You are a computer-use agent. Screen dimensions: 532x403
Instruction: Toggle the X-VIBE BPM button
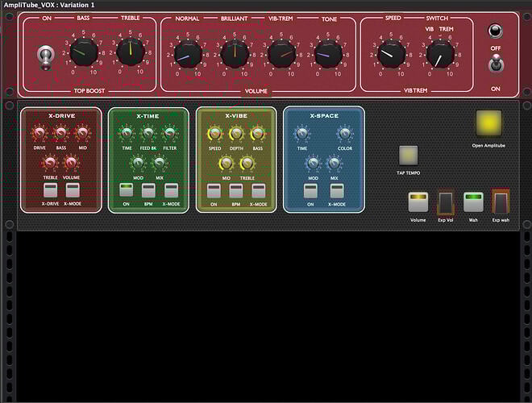tap(236, 191)
